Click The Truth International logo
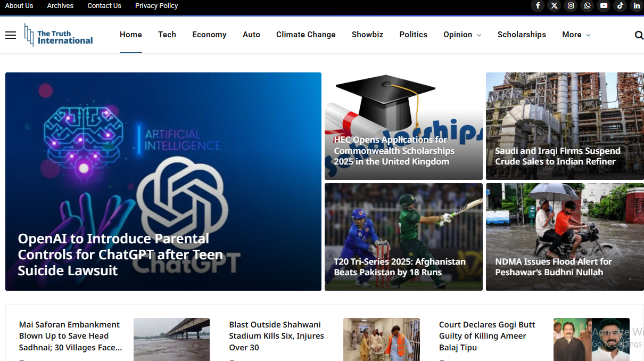 click(x=59, y=35)
